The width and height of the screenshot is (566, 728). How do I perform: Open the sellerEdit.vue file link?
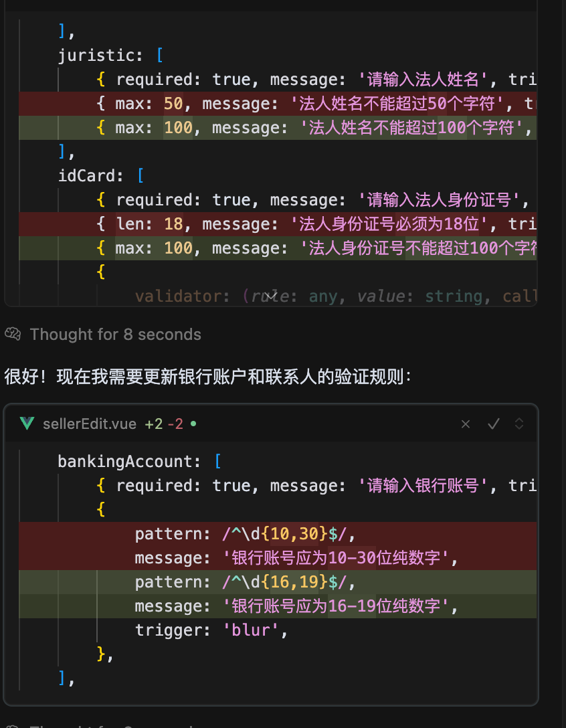90,424
